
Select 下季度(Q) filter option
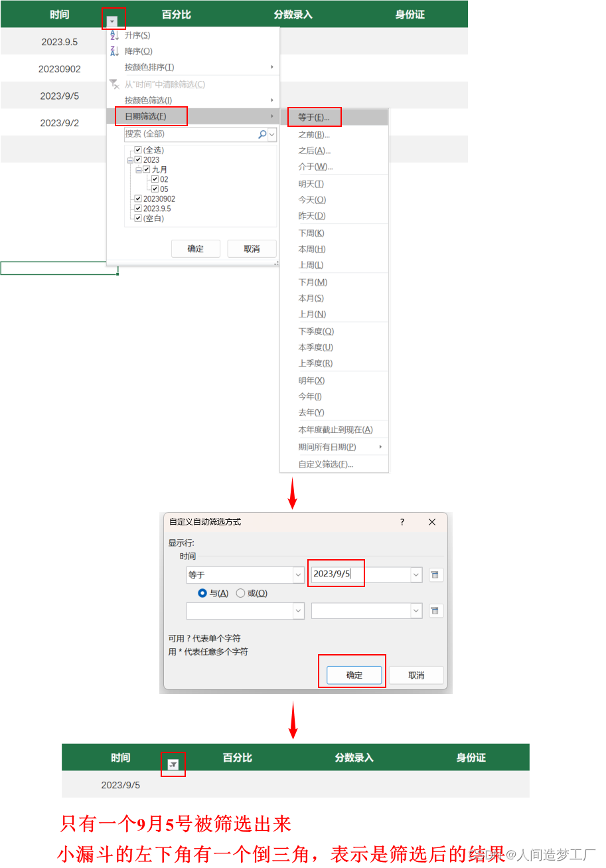point(334,331)
